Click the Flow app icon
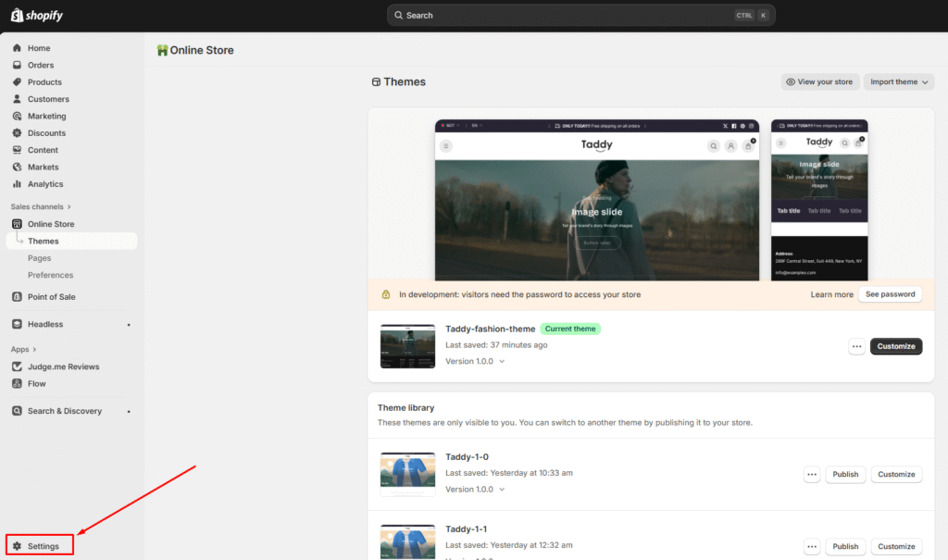This screenshot has width=948, height=560. pos(17,383)
